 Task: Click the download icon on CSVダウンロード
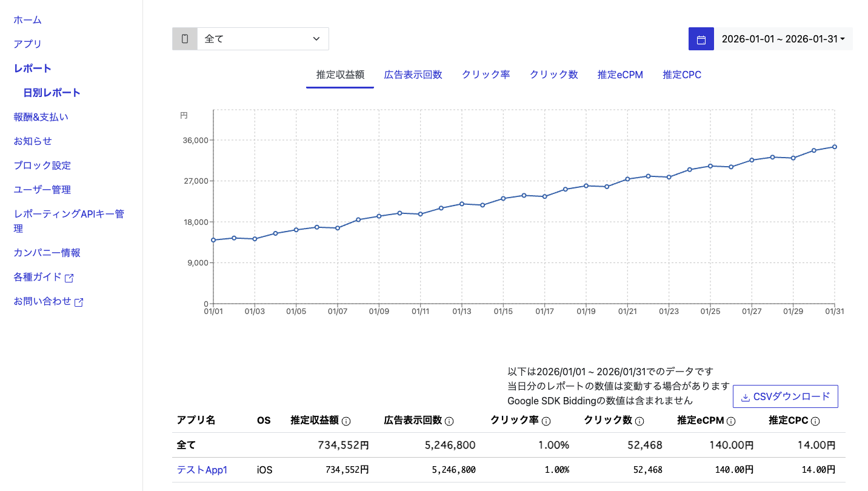(x=744, y=396)
